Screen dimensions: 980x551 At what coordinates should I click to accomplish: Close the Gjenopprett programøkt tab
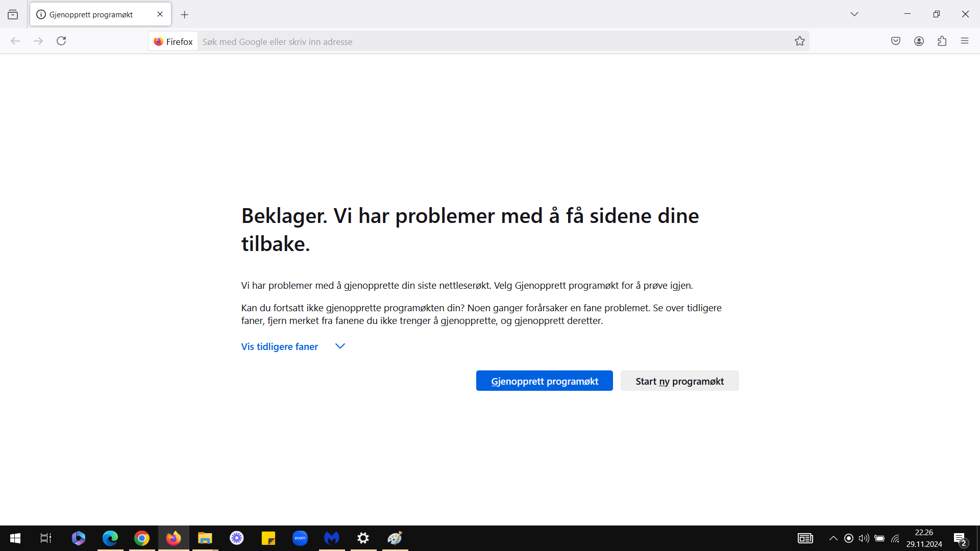tap(160, 14)
